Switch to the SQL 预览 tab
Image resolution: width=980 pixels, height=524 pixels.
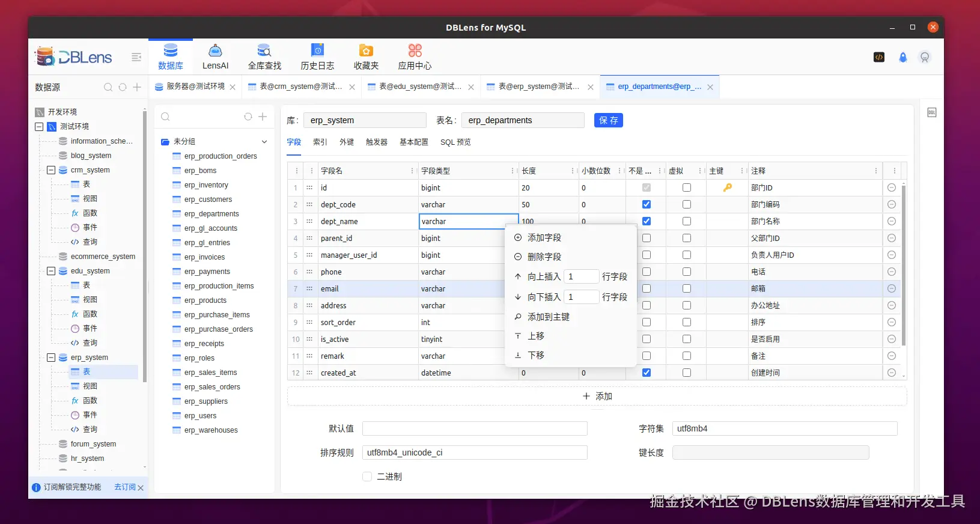(455, 142)
